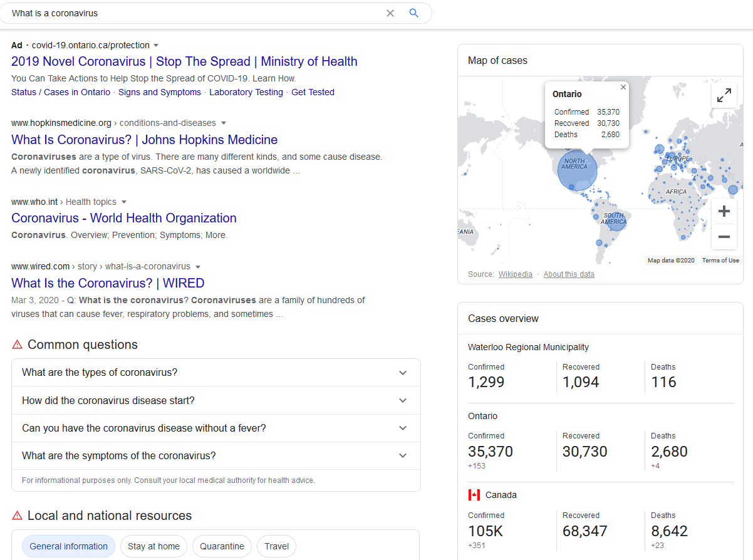Click the Common questions warning icon

coord(17,345)
